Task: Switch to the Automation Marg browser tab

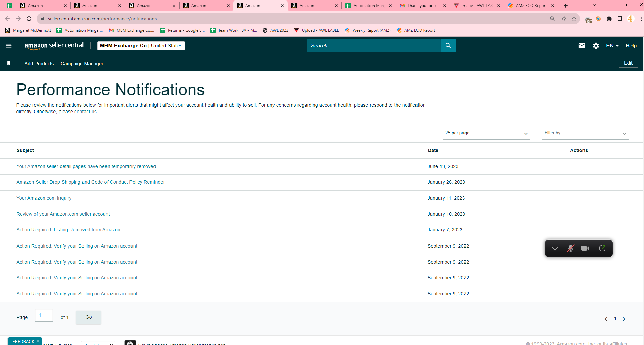Action: [368, 6]
